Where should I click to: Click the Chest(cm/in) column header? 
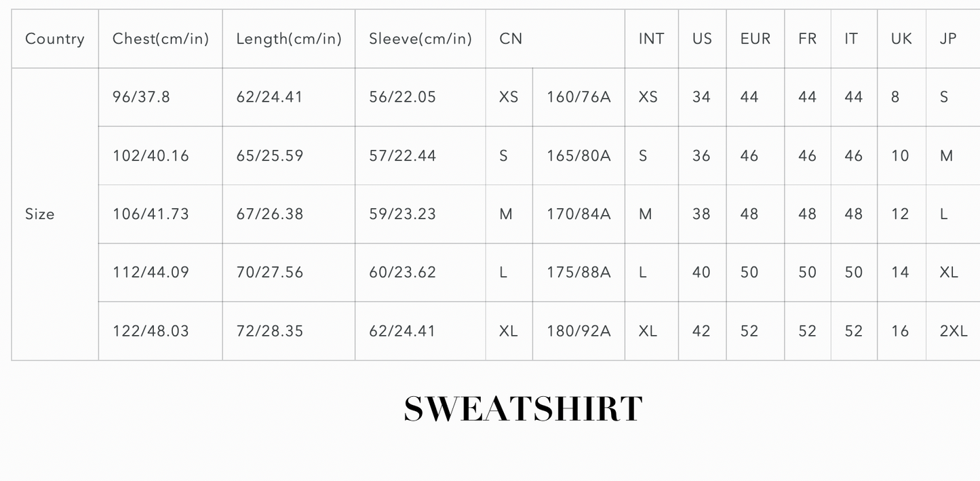pos(161,39)
